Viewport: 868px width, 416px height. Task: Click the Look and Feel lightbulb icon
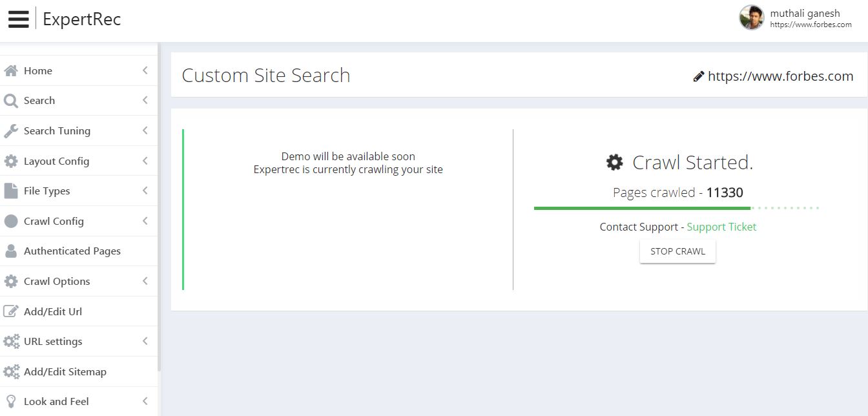10,400
